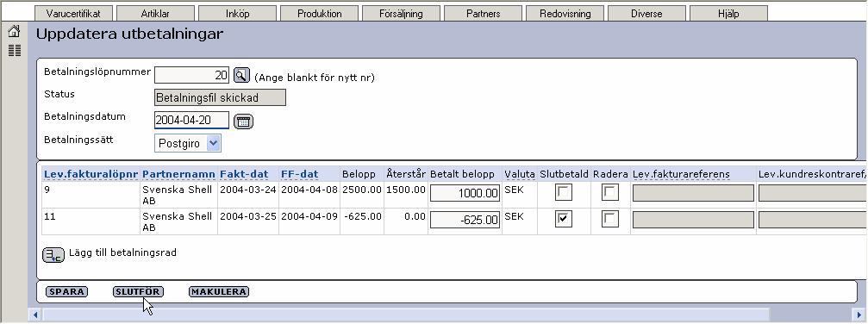Viewport: 868px width, 324px height.
Task: Check Radera checkbox for invoice 9
Action: (610, 193)
